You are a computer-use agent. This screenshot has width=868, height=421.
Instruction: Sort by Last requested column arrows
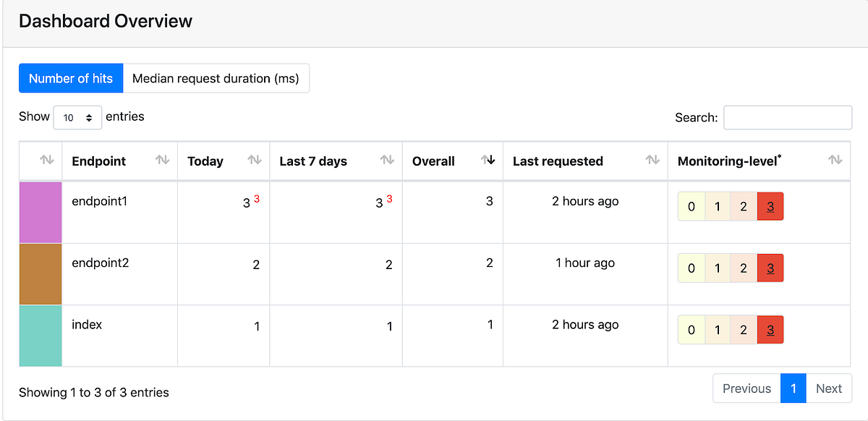652,160
